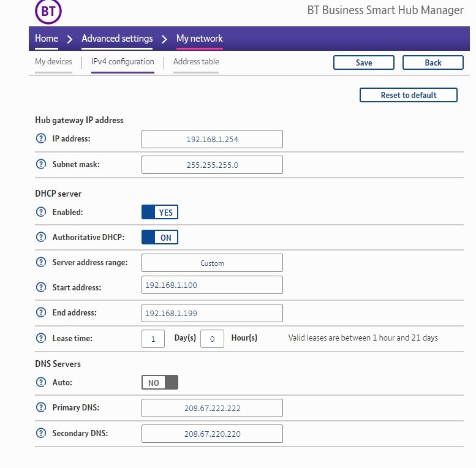Turn off Authoritative DHCP switch
This screenshot has width=476, height=468.
(160, 238)
